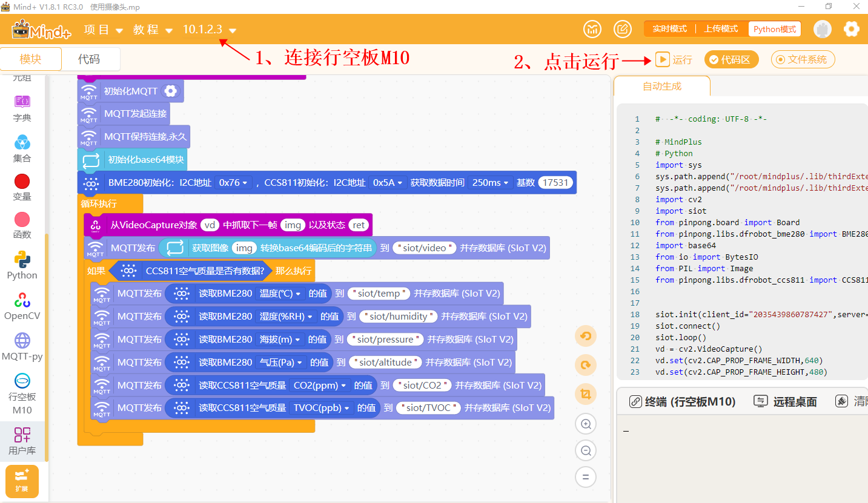Undo last workspace action
Screen dimensions: 868x503
tap(586, 336)
